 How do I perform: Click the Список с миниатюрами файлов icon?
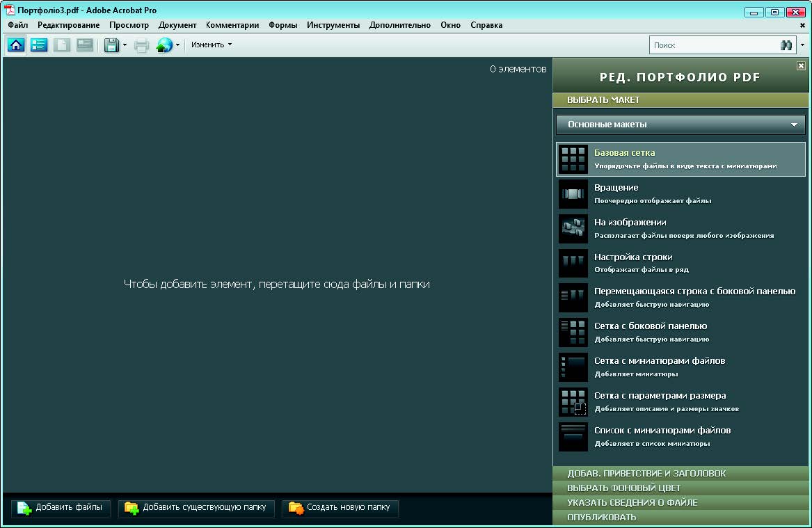point(573,436)
